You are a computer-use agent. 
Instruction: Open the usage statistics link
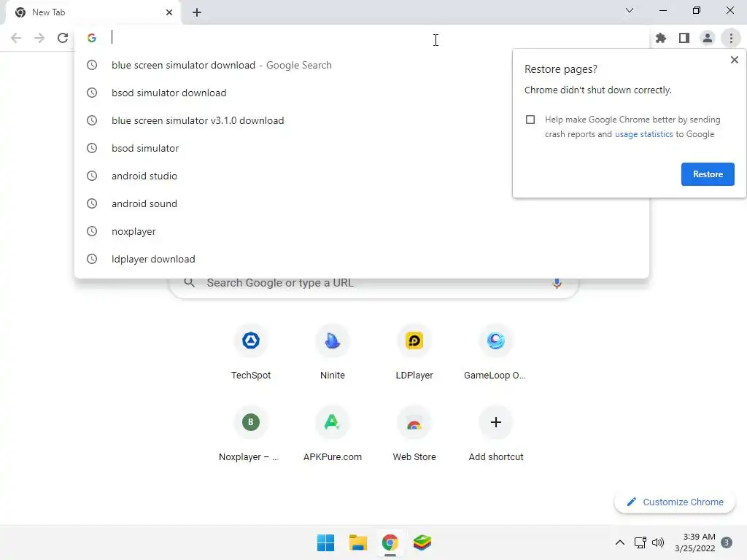643,134
